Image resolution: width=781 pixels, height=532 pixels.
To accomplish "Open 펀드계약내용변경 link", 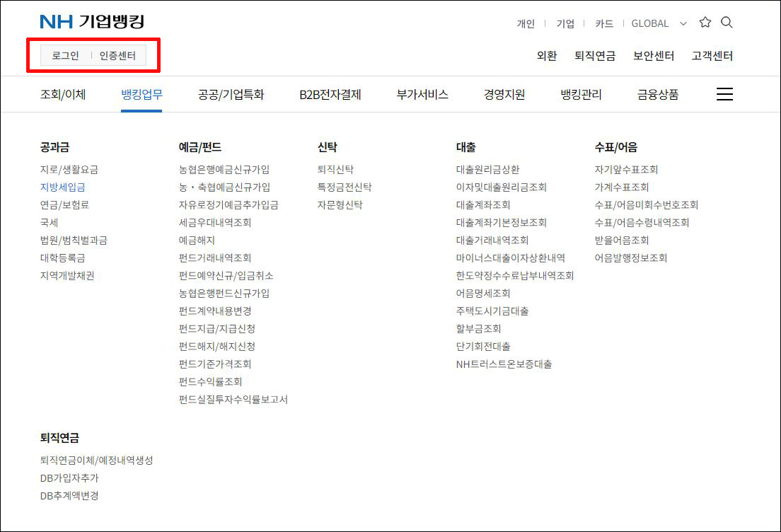I will click(x=215, y=311).
